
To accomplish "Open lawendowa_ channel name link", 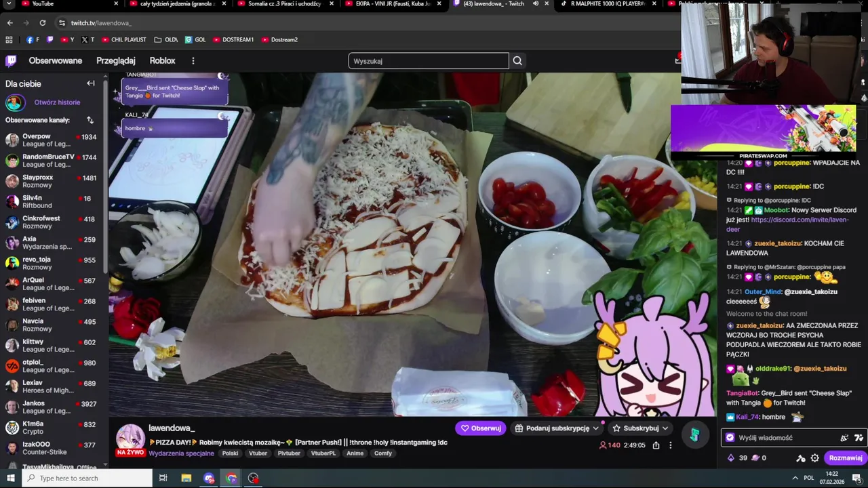I will (x=172, y=428).
